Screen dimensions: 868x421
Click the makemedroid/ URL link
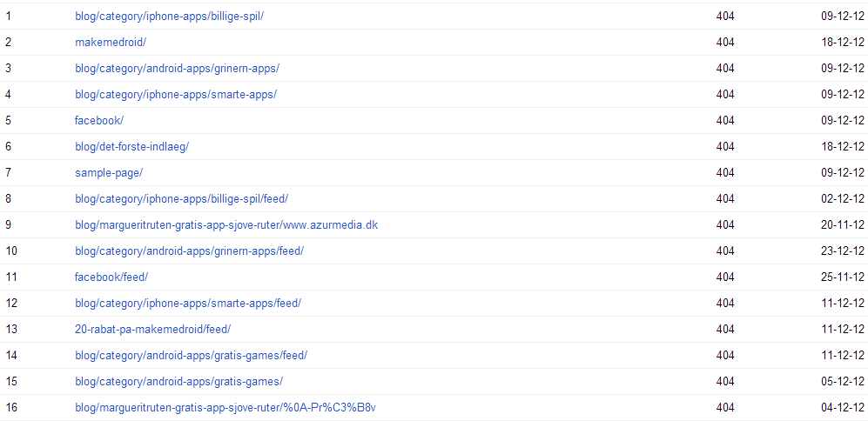(111, 42)
